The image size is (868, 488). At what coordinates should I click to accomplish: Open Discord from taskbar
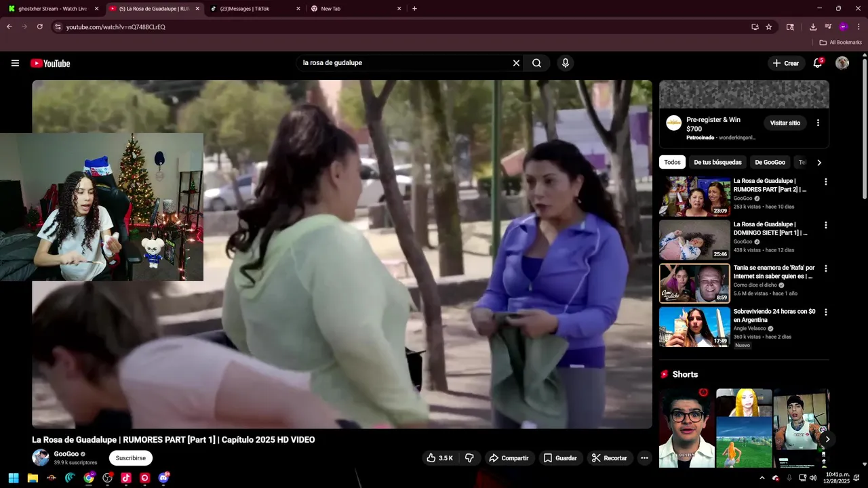pyautogui.click(x=163, y=478)
